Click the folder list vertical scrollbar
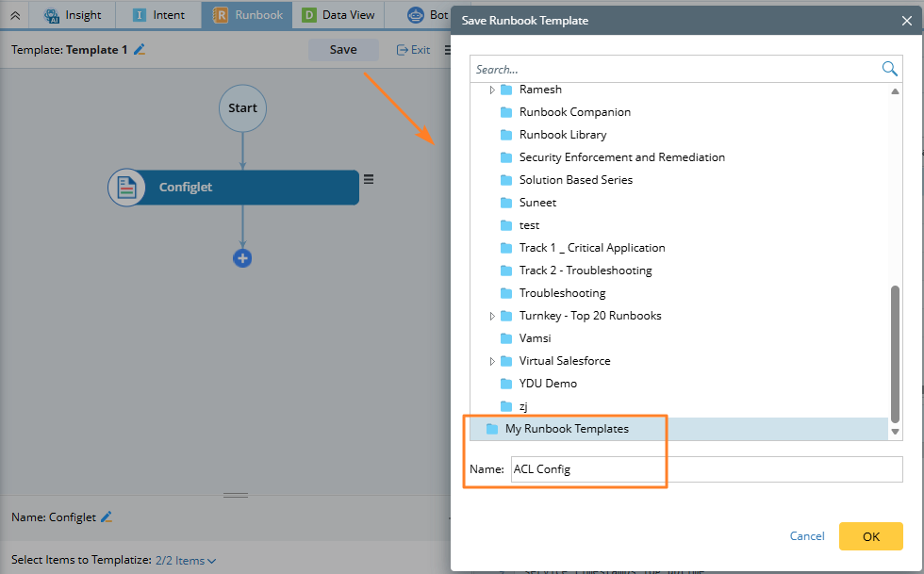 [895, 353]
